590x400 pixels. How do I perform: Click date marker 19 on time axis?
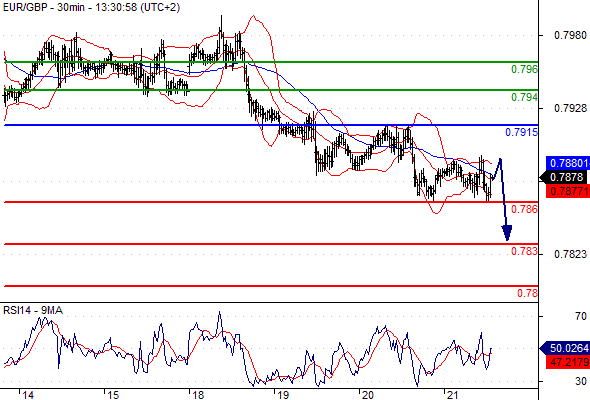point(283,395)
